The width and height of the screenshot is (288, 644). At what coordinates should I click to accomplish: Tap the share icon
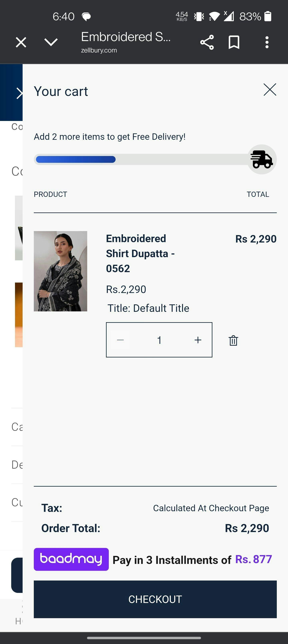point(207,42)
